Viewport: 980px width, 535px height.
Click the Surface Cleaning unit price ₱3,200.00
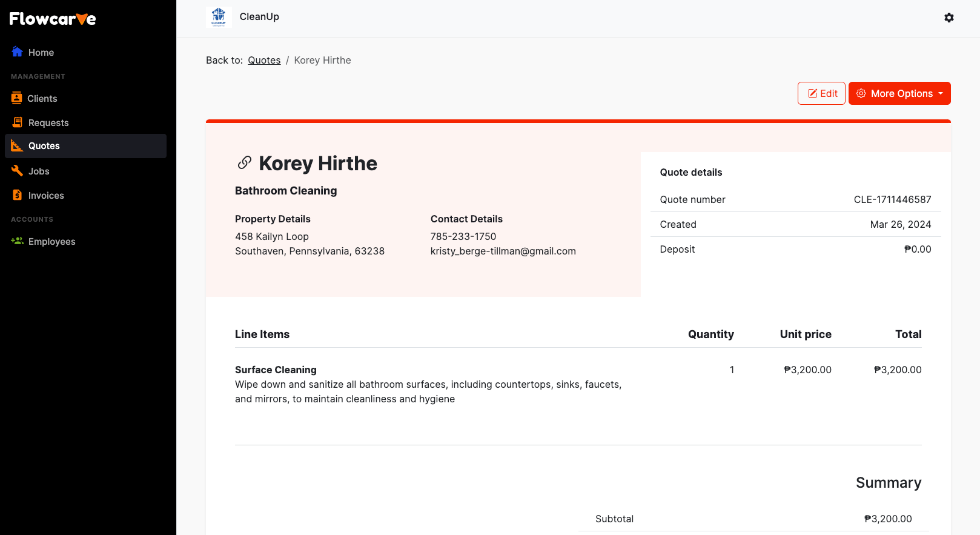[x=807, y=370]
